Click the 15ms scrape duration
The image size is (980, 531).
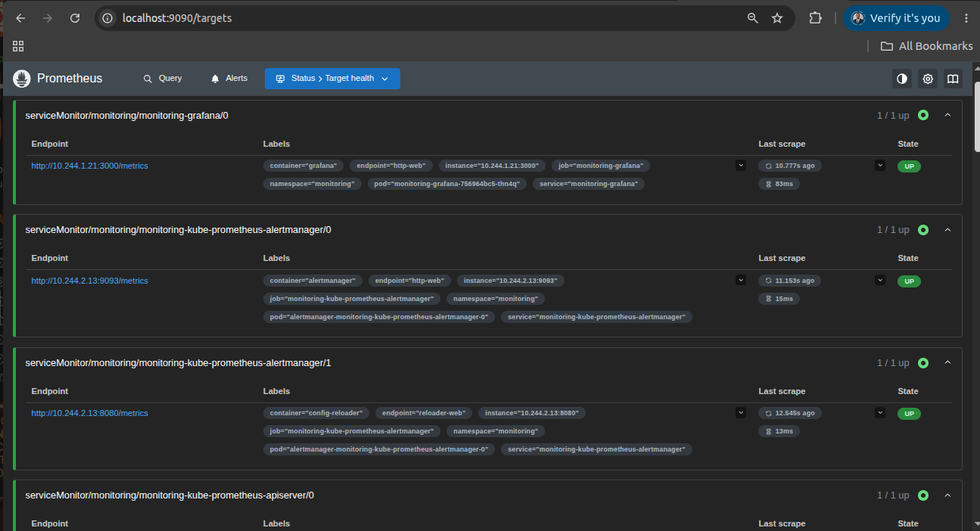[779, 299]
